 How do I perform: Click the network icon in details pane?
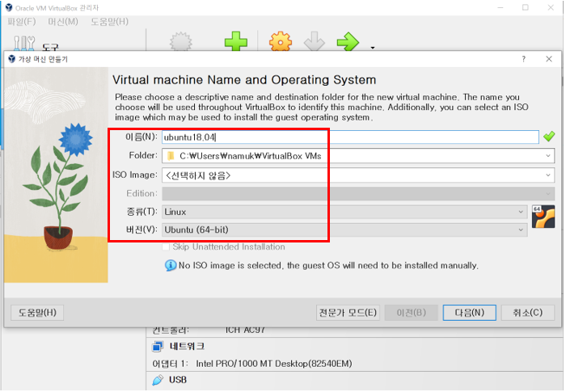[158, 347]
